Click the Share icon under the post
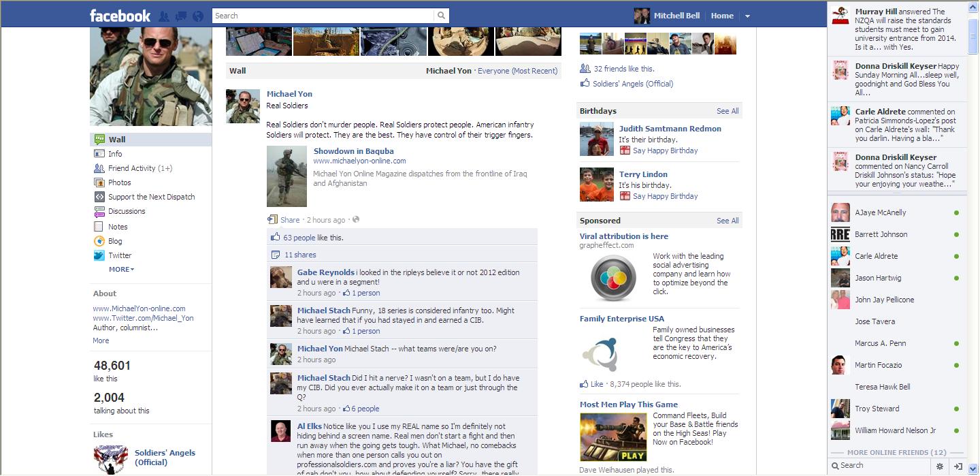This screenshot has width=980, height=476. (272, 220)
